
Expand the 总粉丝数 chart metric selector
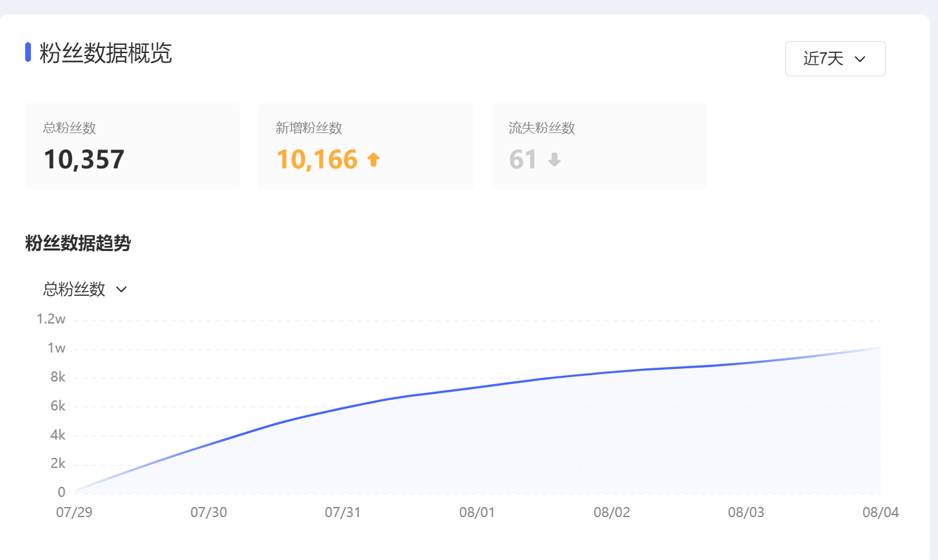click(85, 289)
